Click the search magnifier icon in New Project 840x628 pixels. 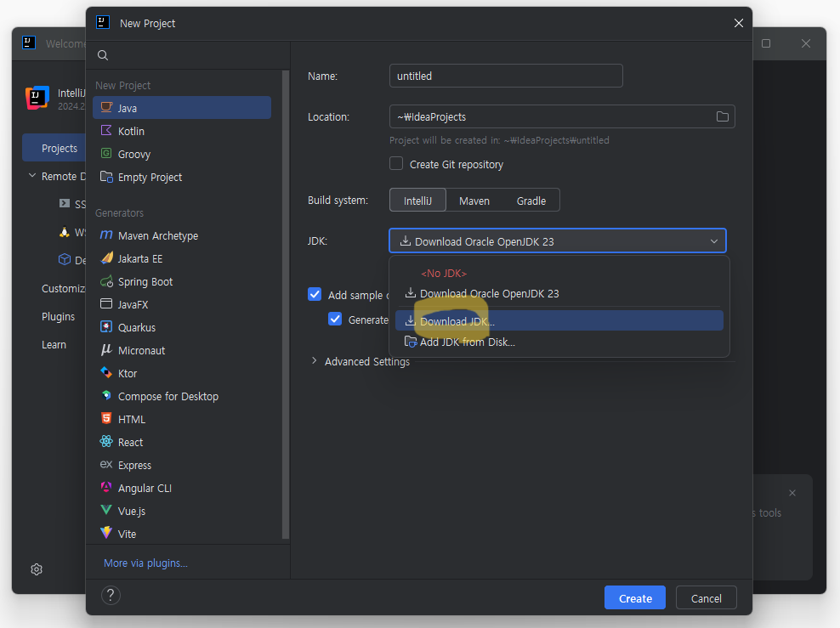(x=103, y=55)
